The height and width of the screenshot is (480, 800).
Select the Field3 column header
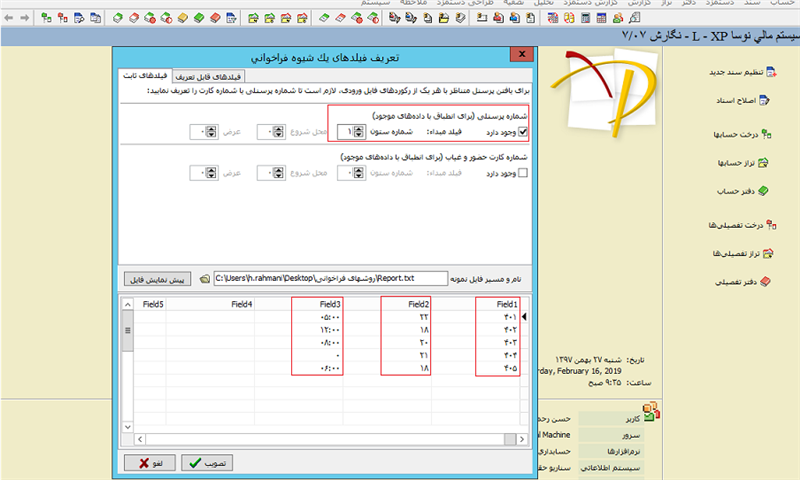(x=330, y=304)
